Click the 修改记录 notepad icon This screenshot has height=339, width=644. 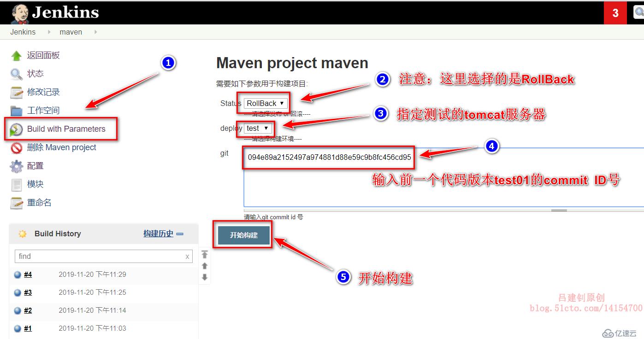click(x=17, y=92)
